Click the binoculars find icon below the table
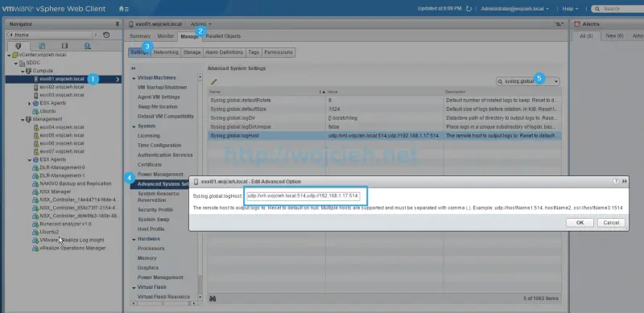Screen dimensions: 644x313 pos(213,299)
